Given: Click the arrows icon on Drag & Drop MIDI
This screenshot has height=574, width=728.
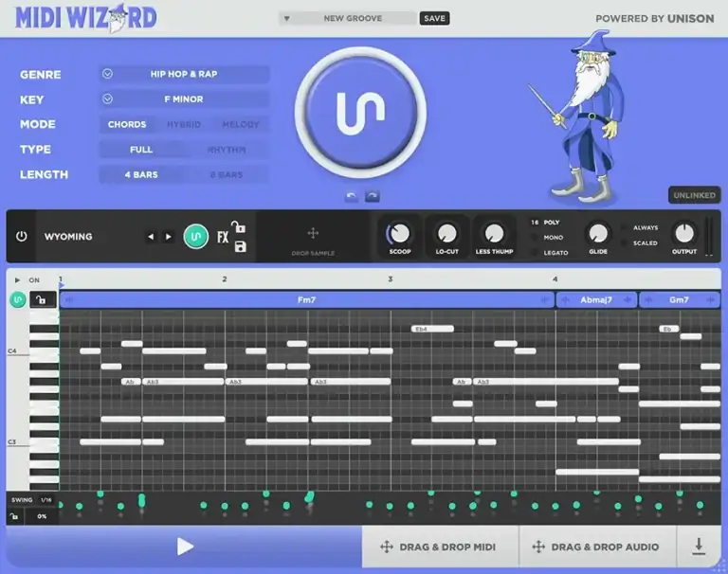Looking at the screenshot, I should (x=387, y=547).
